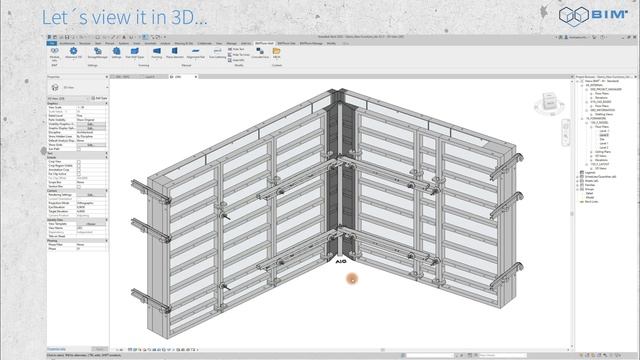Enable the Crop View checkbox
Viewport: 640px width, 360px height.
pos(79,162)
